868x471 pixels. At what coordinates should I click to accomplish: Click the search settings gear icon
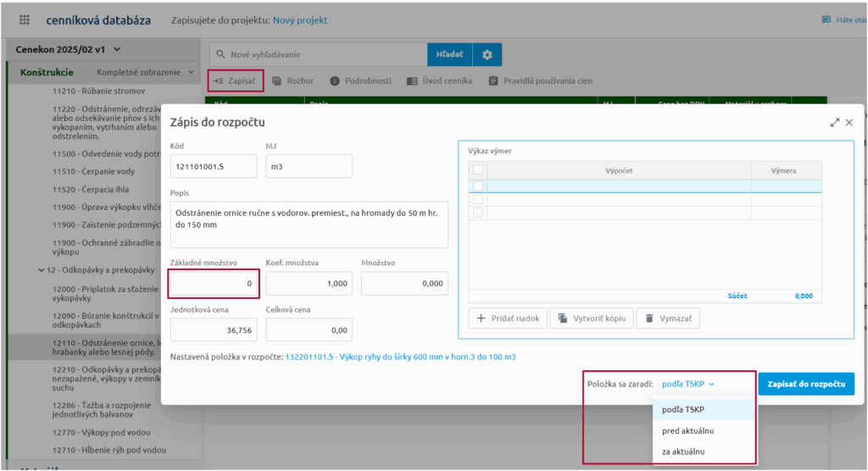coord(487,55)
